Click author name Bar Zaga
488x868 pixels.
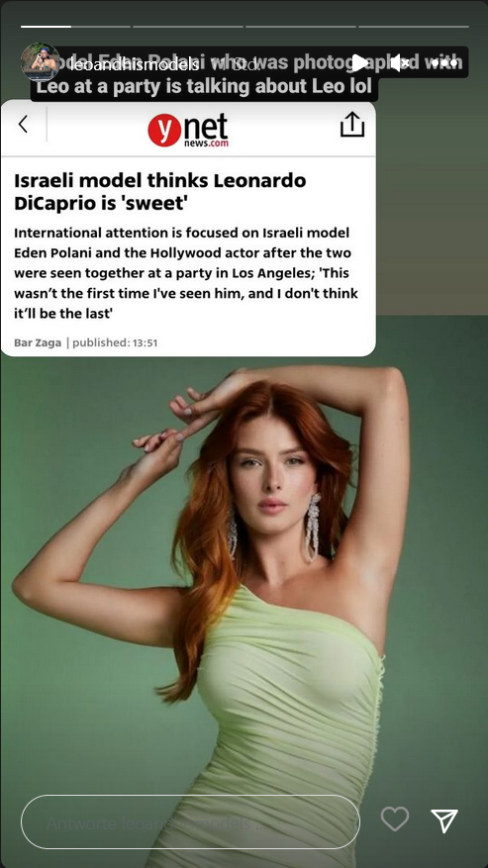[x=38, y=342]
